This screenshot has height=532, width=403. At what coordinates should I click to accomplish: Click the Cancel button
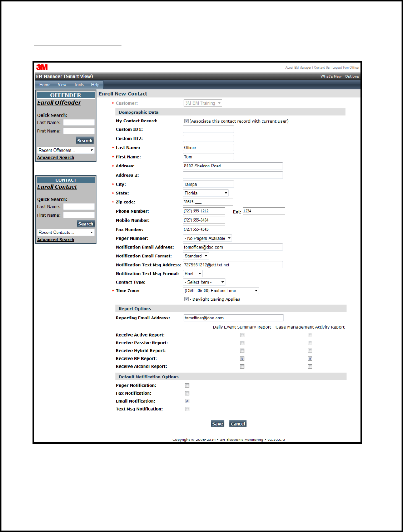coord(238,424)
